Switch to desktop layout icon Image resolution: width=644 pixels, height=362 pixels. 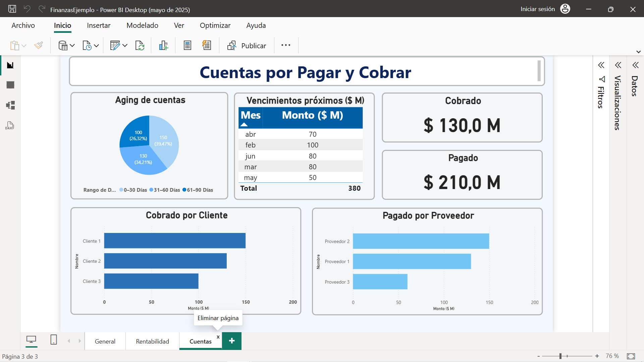point(31,340)
